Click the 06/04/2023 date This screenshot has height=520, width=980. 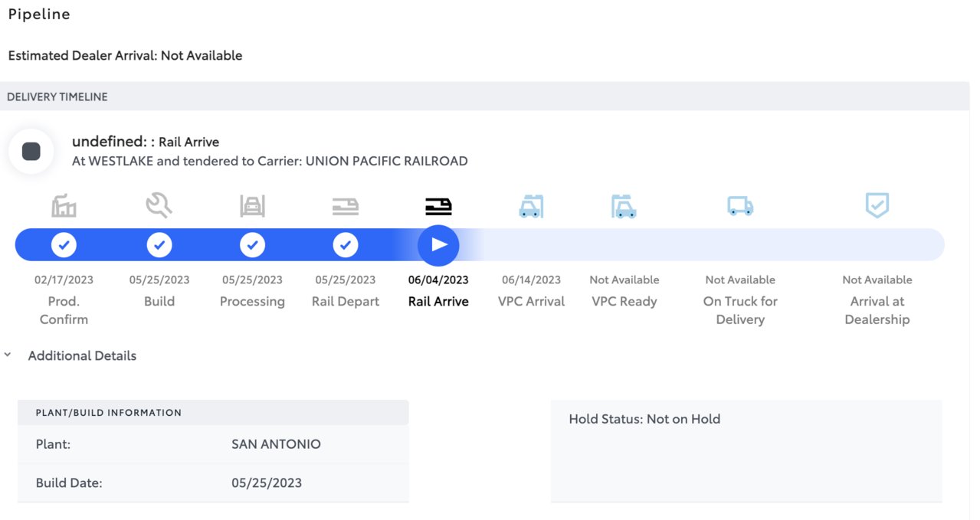point(438,280)
